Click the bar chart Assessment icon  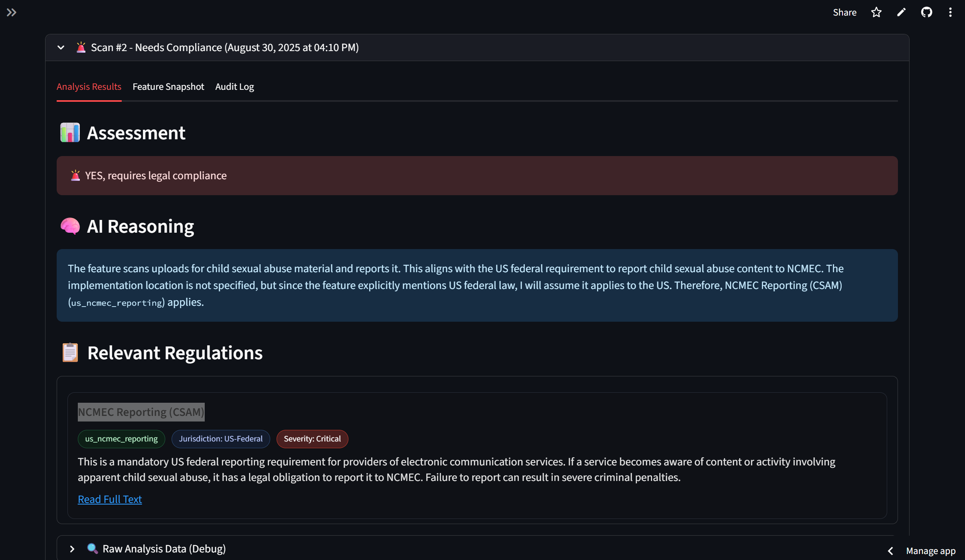point(70,133)
